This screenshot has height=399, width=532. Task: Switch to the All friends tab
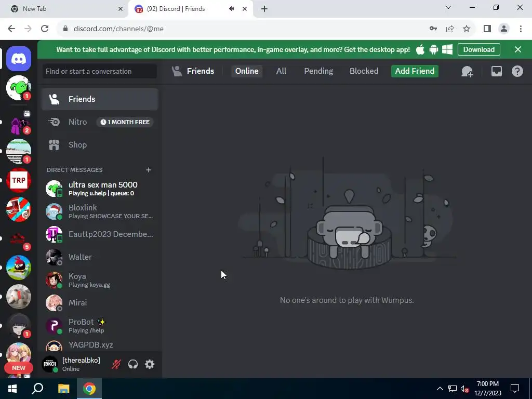tap(281, 71)
